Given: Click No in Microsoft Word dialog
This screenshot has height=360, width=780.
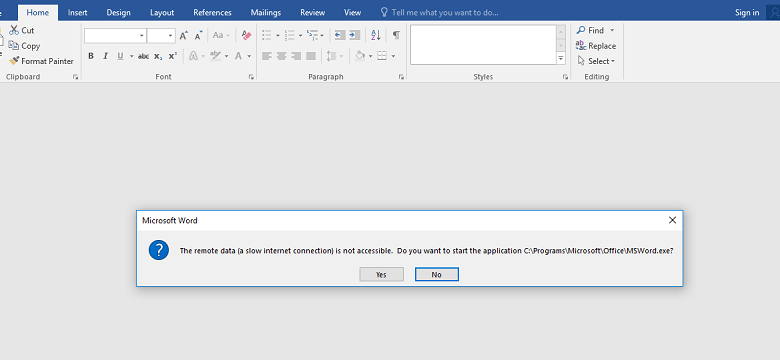Looking at the screenshot, I should pos(437,274).
